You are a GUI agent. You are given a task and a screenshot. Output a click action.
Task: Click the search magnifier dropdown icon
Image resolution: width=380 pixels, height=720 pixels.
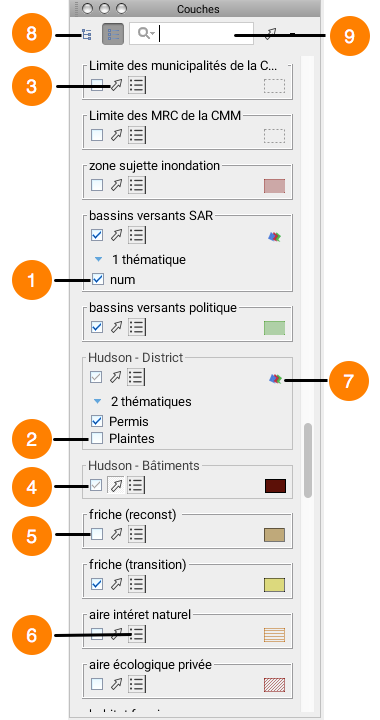tap(146, 34)
